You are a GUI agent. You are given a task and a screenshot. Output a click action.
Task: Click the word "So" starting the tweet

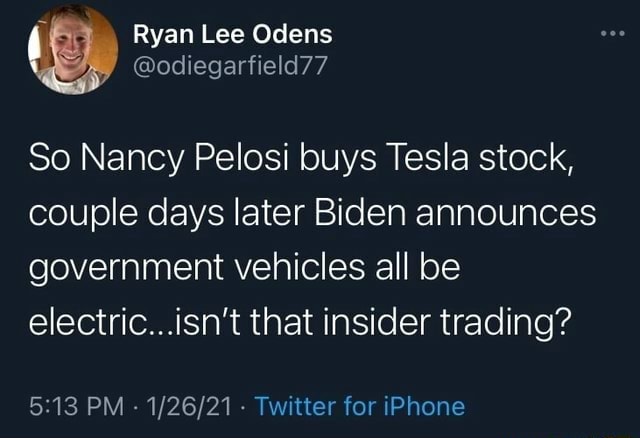[46, 158]
